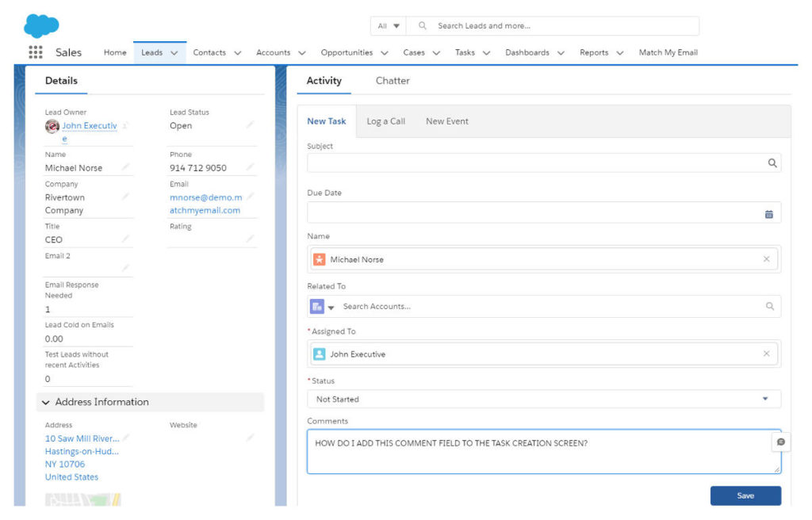Click the Save button
This screenshot has width=812, height=520.
(x=745, y=495)
